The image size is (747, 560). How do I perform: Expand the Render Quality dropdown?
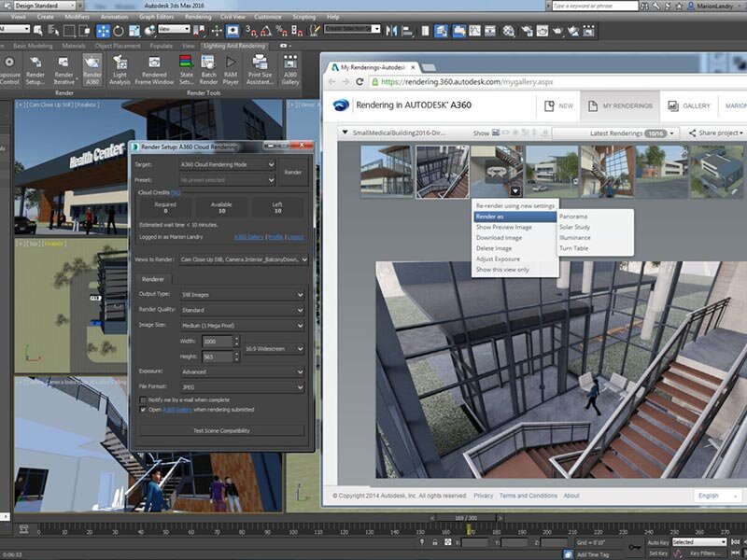[x=300, y=309]
